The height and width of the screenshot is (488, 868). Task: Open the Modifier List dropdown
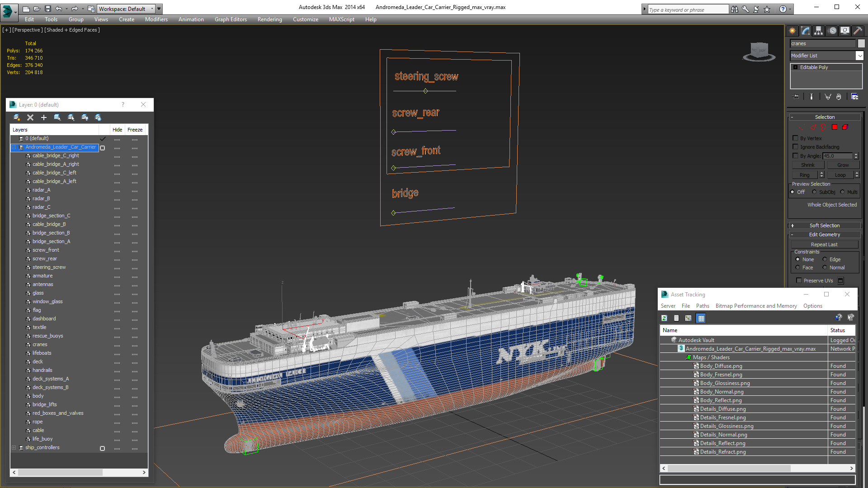(859, 56)
